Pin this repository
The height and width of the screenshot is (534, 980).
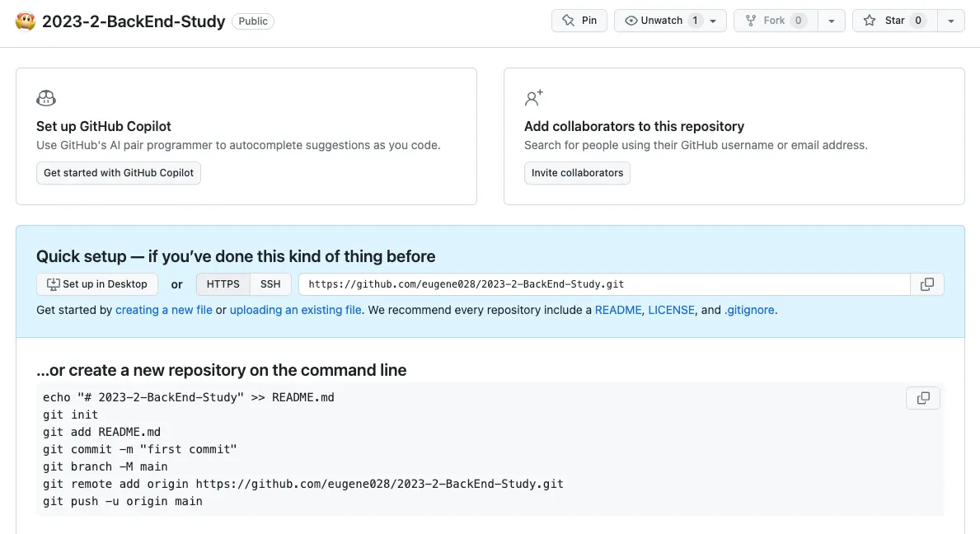pos(579,21)
